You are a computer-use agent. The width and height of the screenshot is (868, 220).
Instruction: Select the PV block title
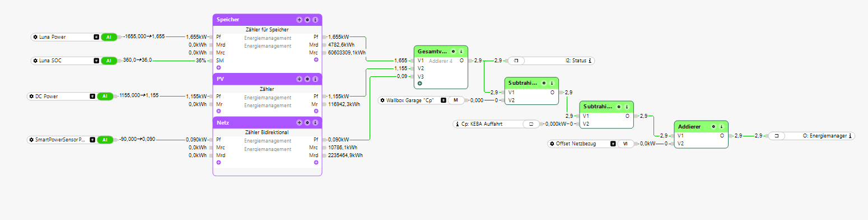coord(220,79)
